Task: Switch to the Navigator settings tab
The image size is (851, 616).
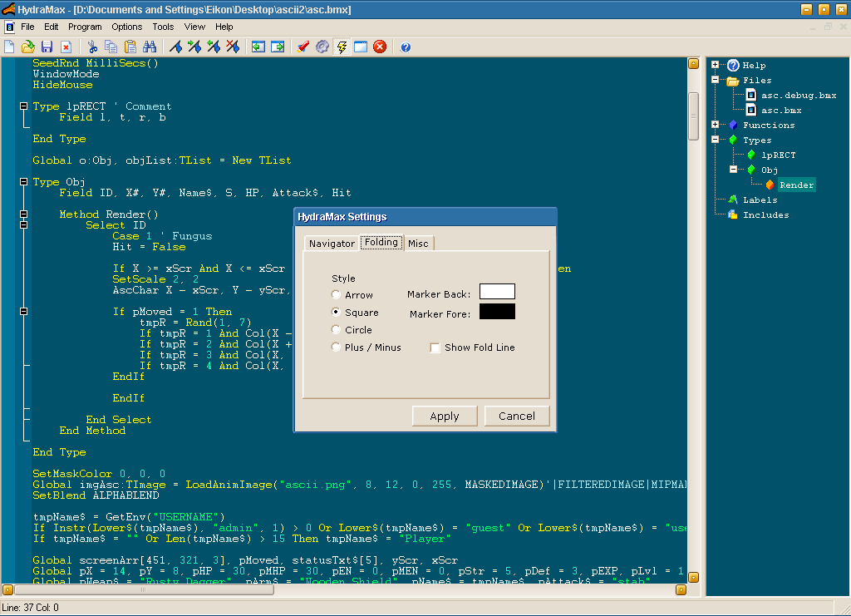Action: point(331,244)
